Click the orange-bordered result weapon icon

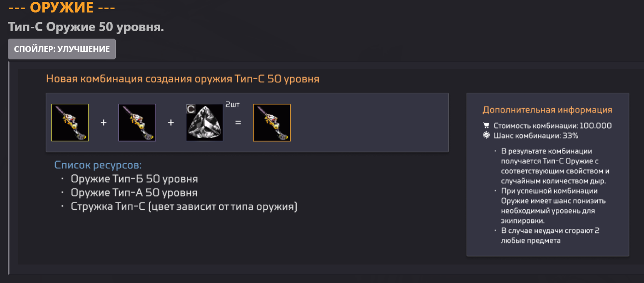(272, 123)
